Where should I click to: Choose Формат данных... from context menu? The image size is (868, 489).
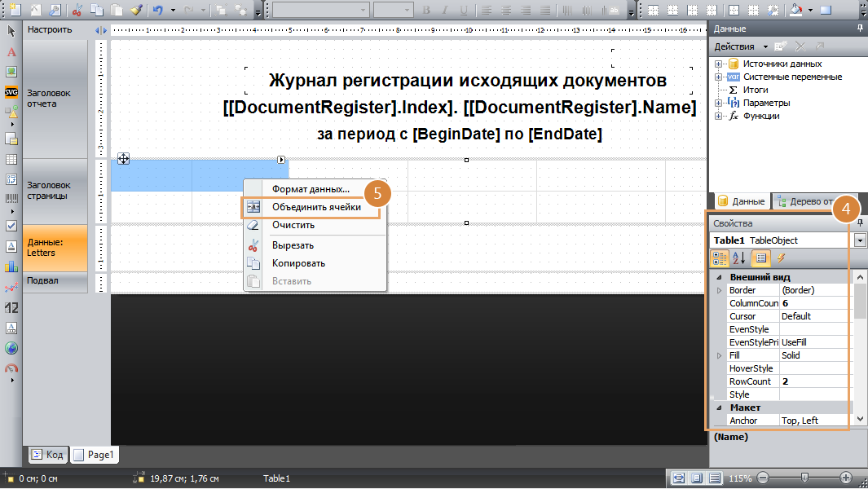314,189
